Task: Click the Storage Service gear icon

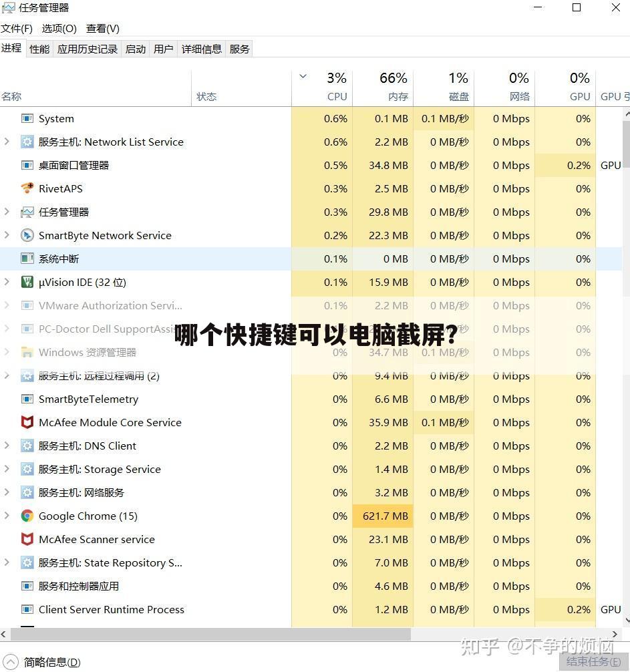Action: click(x=27, y=470)
